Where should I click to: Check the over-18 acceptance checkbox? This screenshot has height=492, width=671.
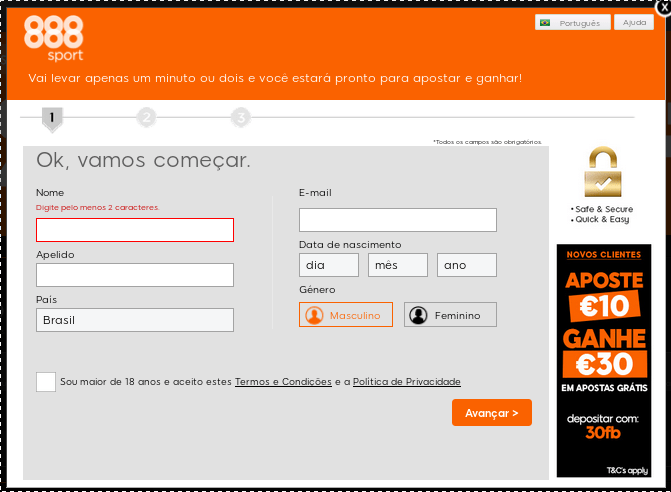pyautogui.click(x=46, y=382)
